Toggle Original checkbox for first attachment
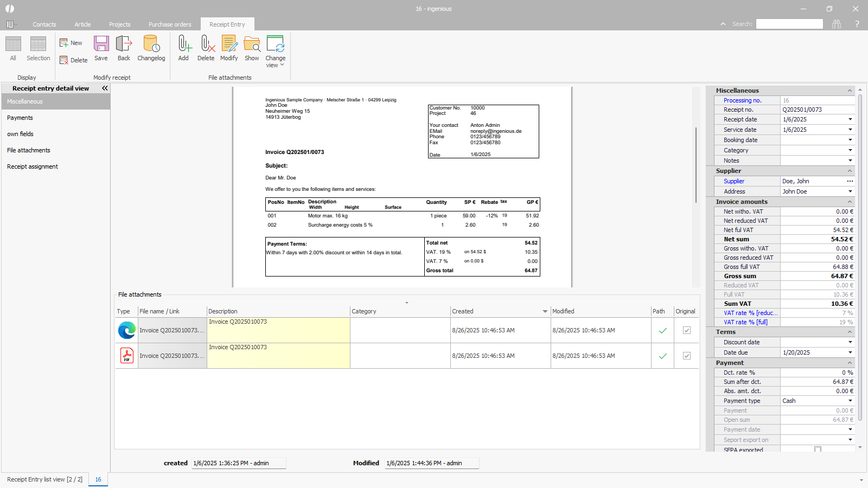This screenshot has height=488, width=868. [x=686, y=330]
